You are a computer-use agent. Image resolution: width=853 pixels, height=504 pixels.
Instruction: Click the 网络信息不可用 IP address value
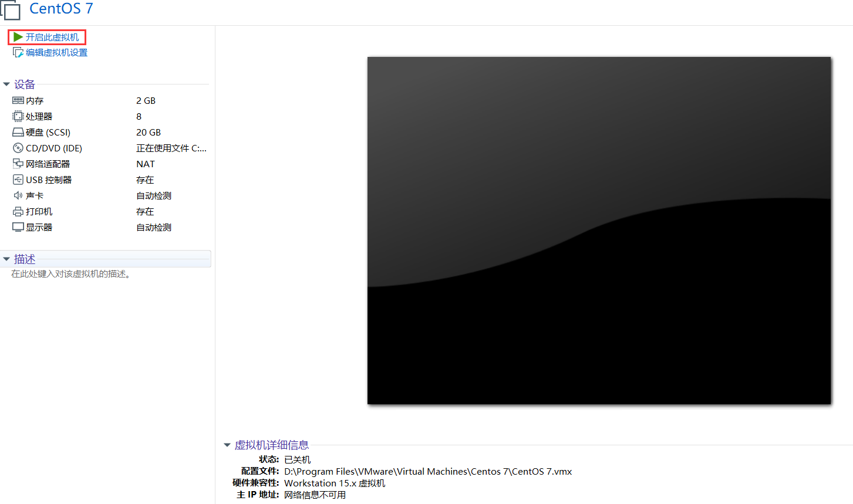pos(315,495)
